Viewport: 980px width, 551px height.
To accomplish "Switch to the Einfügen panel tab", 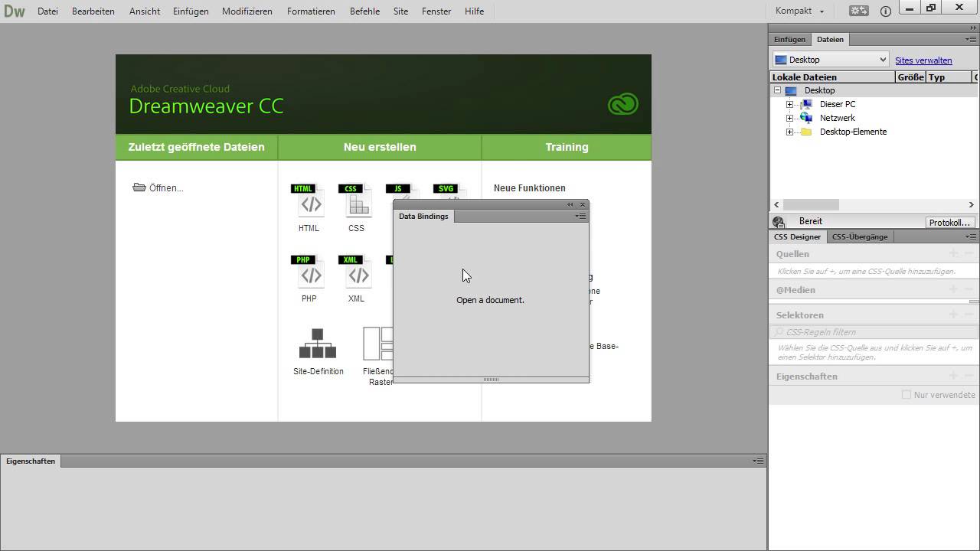I will coord(789,39).
